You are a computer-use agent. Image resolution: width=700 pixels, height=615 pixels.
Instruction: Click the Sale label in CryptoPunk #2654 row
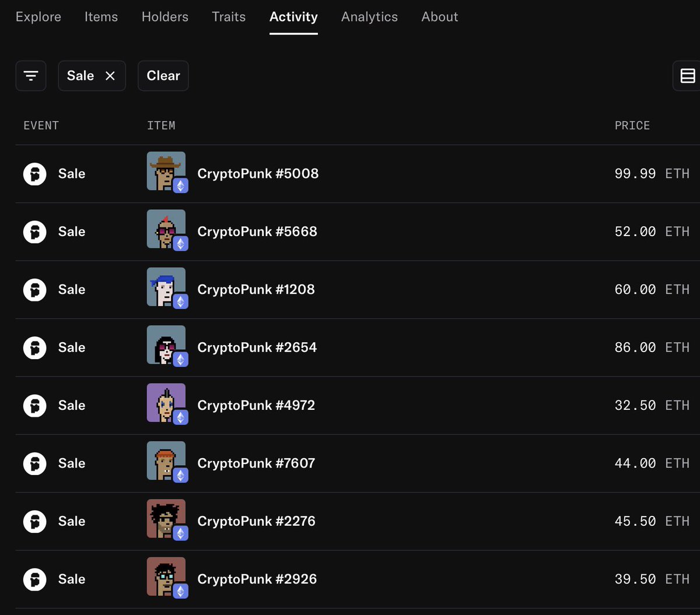(x=72, y=347)
